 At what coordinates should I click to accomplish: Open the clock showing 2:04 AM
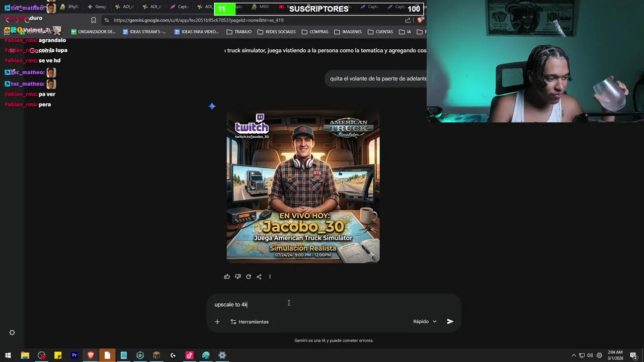click(x=615, y=355)
